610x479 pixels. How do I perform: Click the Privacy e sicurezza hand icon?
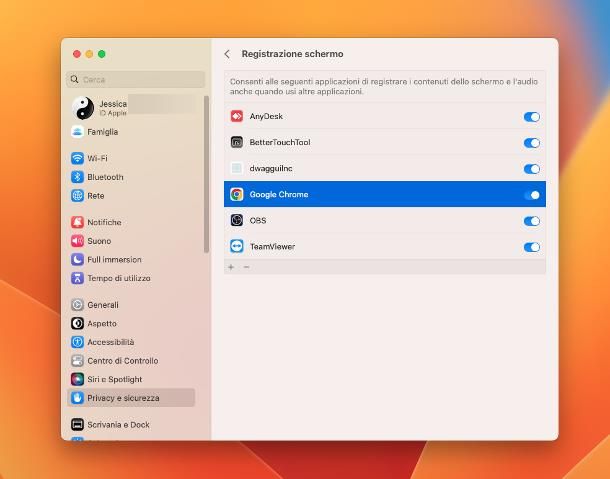click(x=77, y=398)
